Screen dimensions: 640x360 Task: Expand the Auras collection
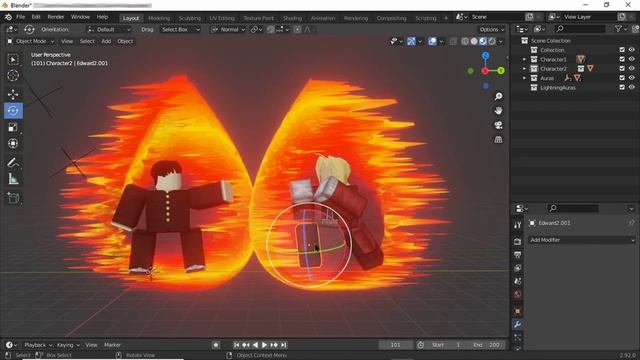coord(524,78)
